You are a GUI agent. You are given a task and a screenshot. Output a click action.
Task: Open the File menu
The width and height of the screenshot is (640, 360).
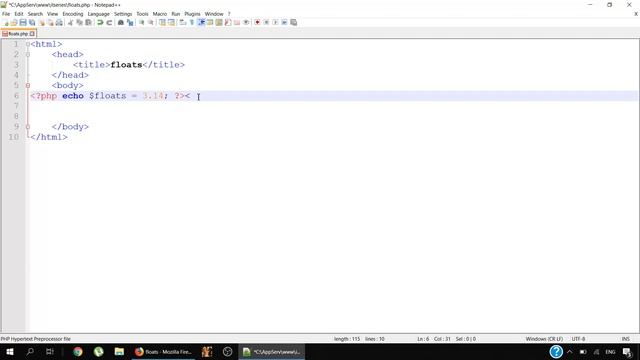[6, 14]
